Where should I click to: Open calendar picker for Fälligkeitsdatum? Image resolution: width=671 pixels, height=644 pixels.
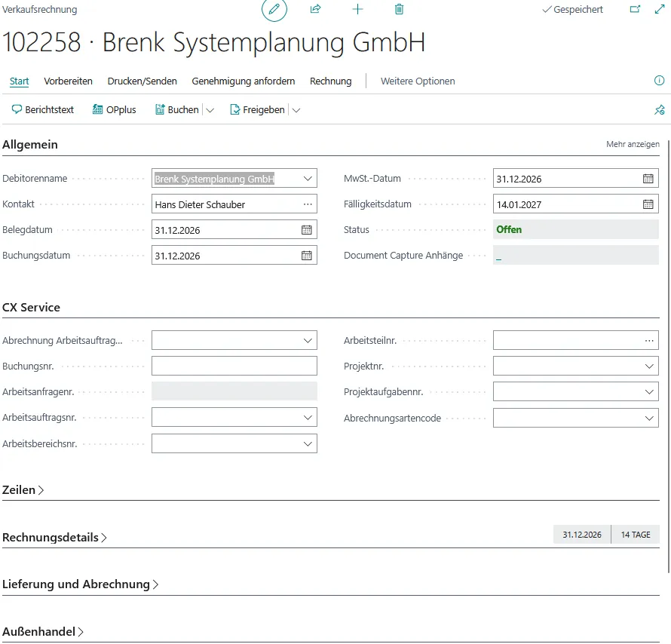pos(648,204)
